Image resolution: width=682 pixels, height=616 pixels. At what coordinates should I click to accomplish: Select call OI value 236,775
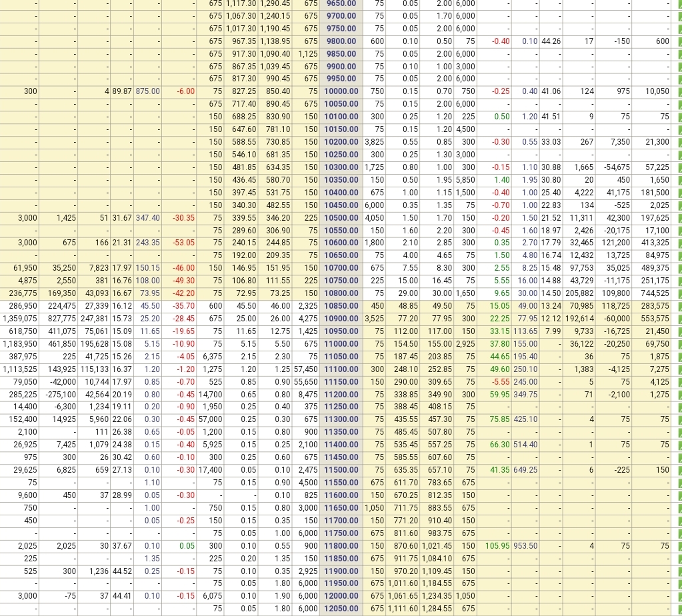point(23,293)
